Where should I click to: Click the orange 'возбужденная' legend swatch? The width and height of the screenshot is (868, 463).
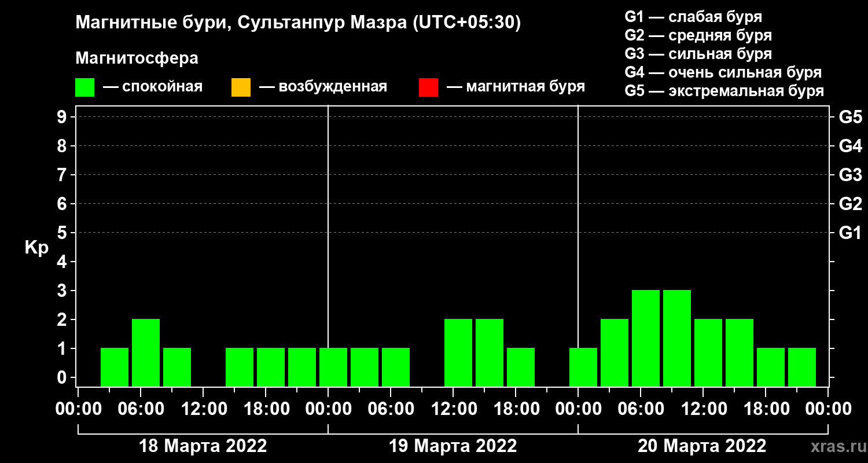(x=241, y=87)
